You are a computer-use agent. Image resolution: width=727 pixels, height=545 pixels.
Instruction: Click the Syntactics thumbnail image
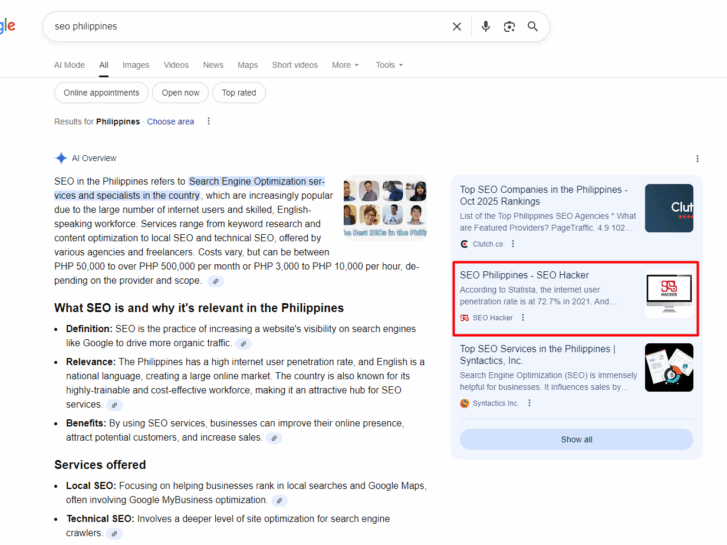coord(669,367)
